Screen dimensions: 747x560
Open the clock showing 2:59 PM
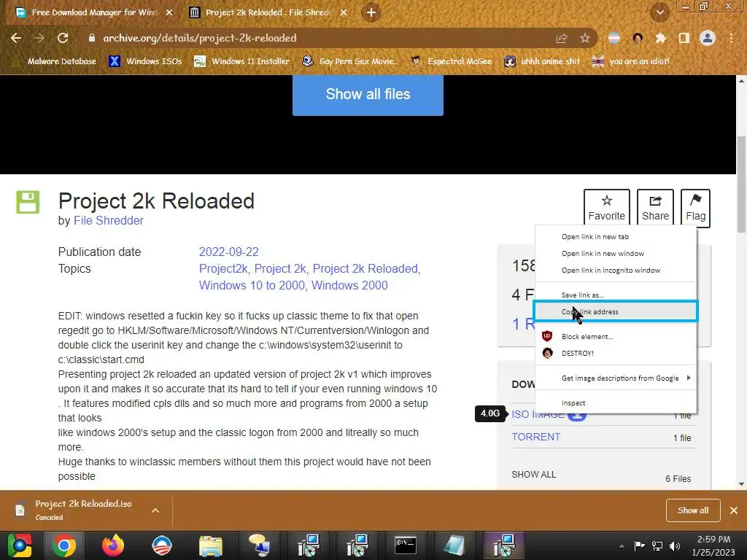713,545
